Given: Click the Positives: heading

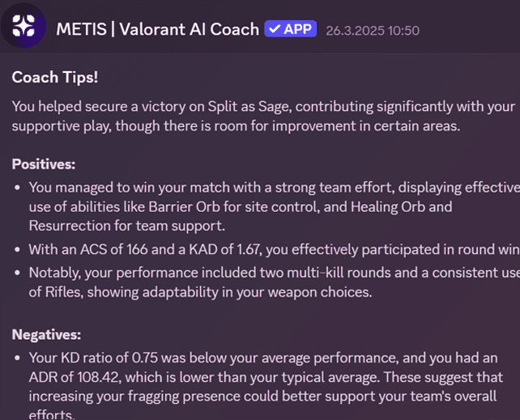Looking at the screenshot, I should coord(44,164).
